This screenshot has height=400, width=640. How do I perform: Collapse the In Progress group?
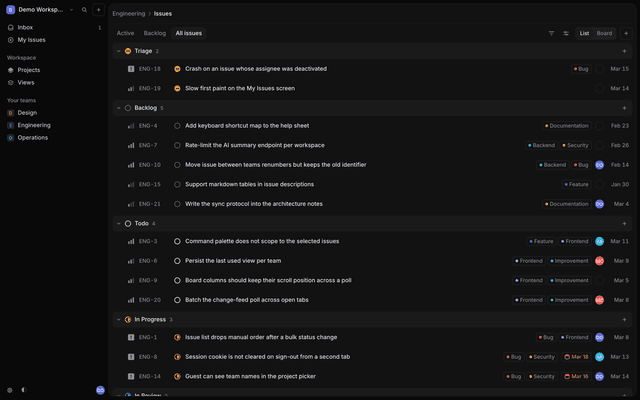[118, 320]
